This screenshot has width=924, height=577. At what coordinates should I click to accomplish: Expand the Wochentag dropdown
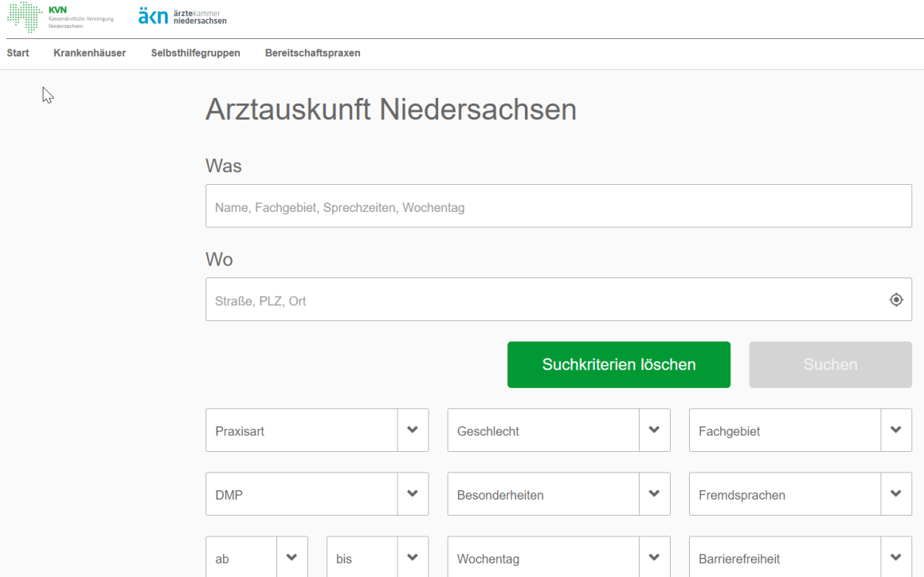tap(558, 558)
